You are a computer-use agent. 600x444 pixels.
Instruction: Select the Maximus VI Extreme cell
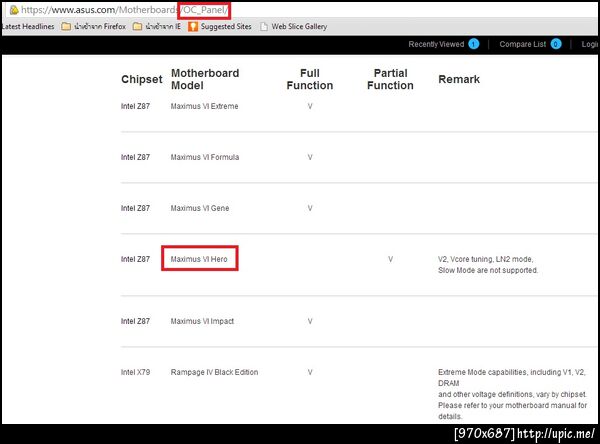204,106
